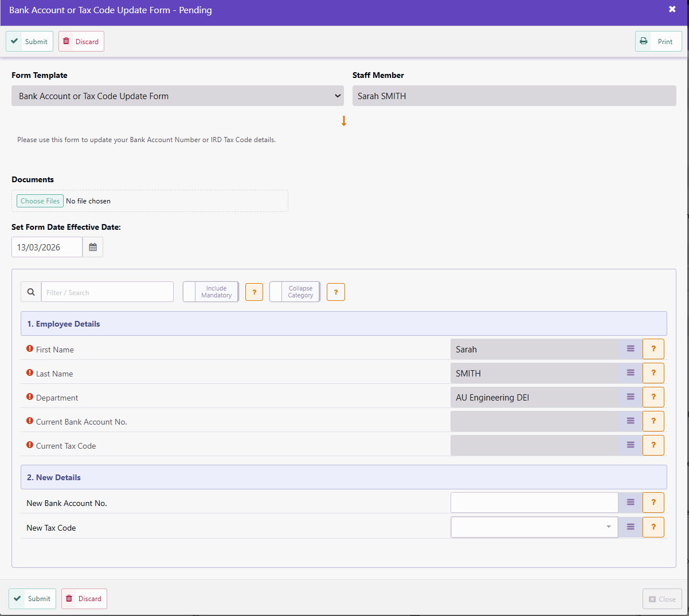Click the mandatory icon beside Current Tax Code
The image size is (689, 616).
pos(30,445)
